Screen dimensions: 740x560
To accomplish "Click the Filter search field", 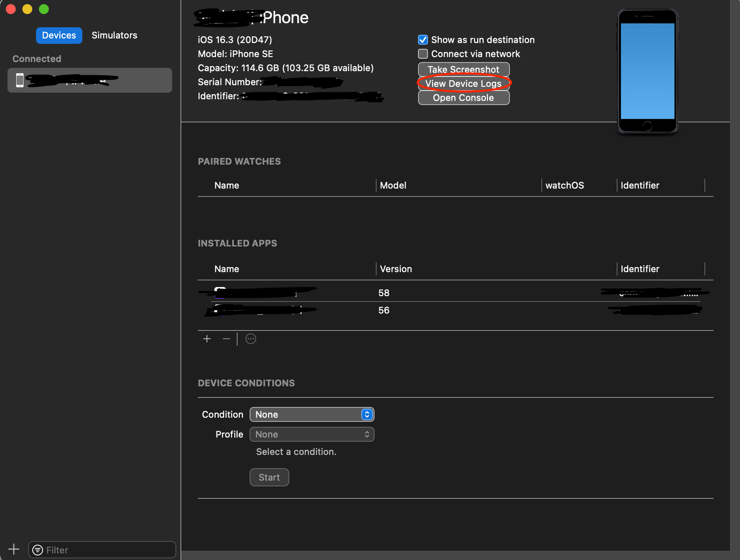I will coord(102,550).
